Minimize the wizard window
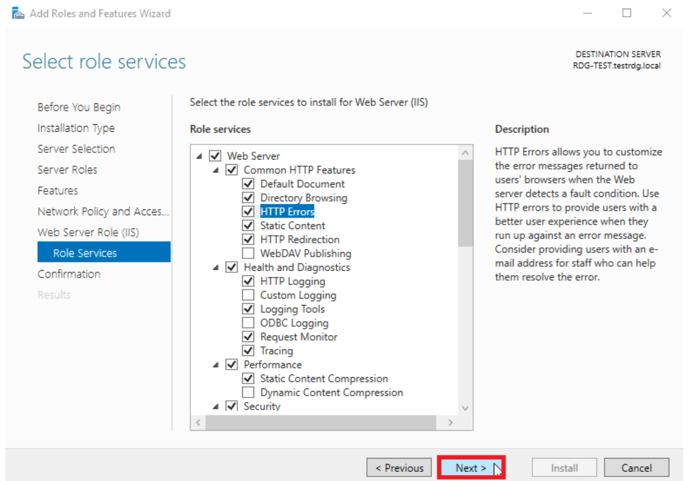This screenshot has width=688, height=481. [x=588, y=13]
